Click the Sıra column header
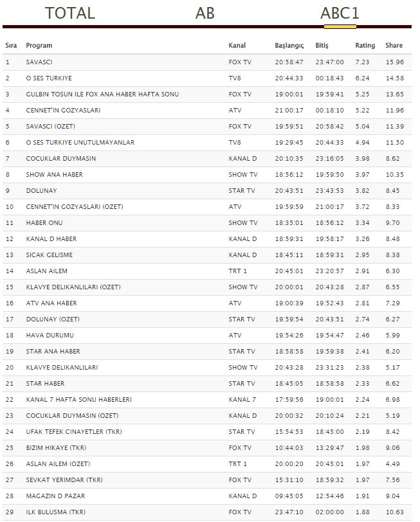Viewport: 420px width, 522px height. [11, 46]
